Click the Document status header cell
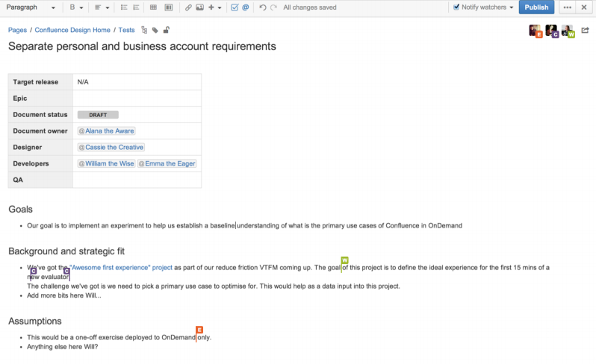Viewport: 596px width, 364px height. point(40,115)
